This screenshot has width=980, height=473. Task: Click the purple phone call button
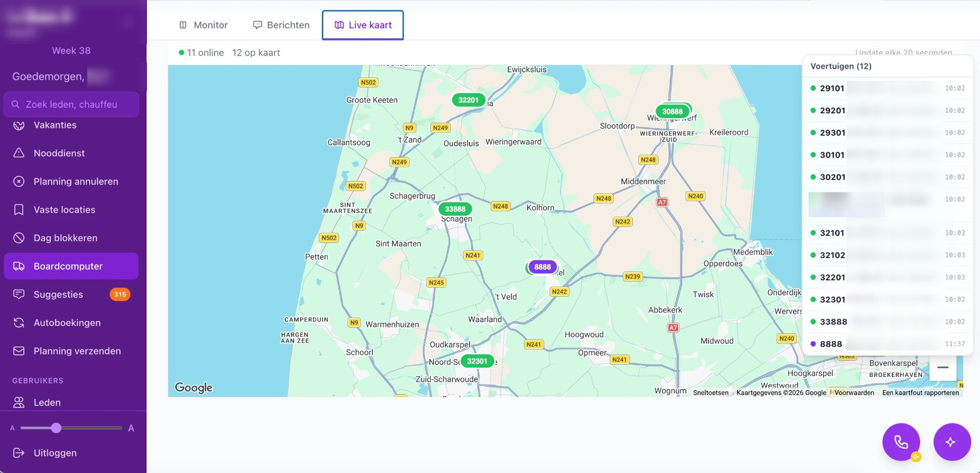pos(901,442)
